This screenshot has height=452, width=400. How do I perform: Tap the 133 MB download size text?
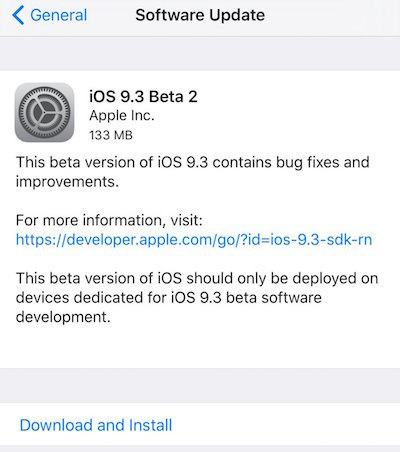pyautogui.click(x=111, y=135)
